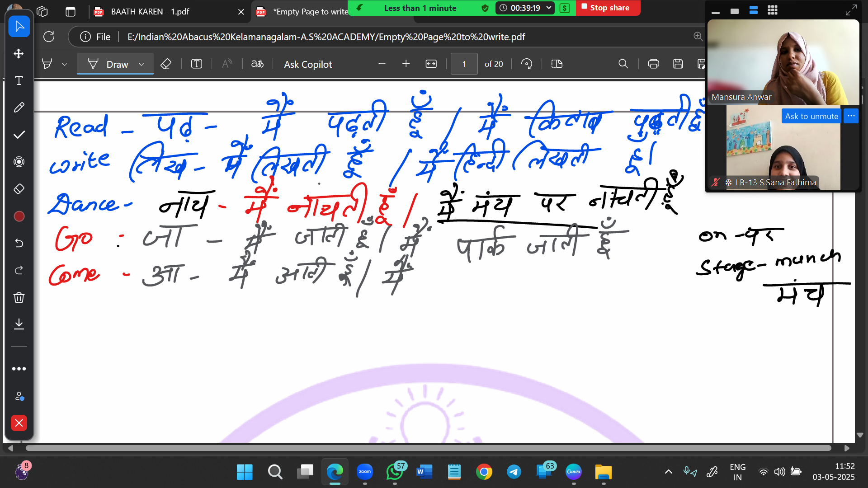
Task: Pick the red color swatch in sidebar
Action: (x=19, y=216)
